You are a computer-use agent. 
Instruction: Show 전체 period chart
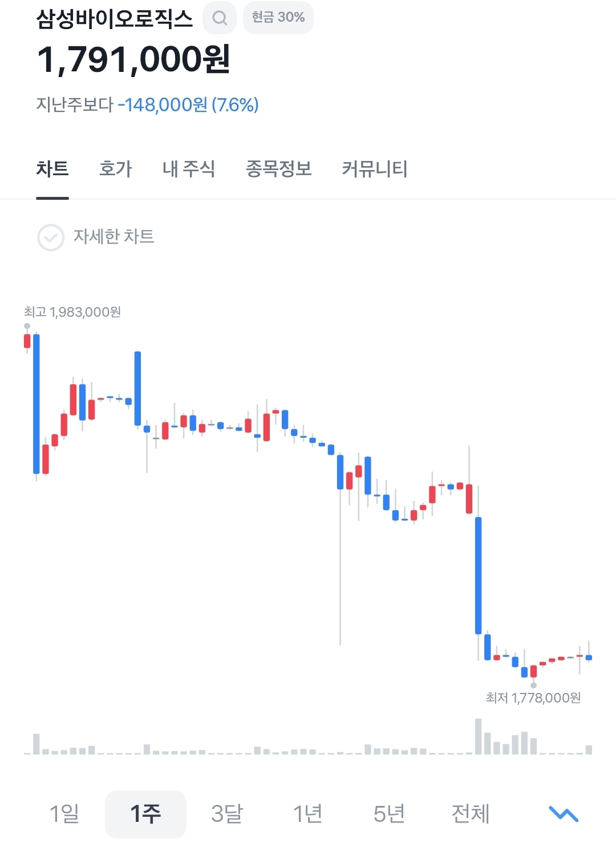click(471, 814)
